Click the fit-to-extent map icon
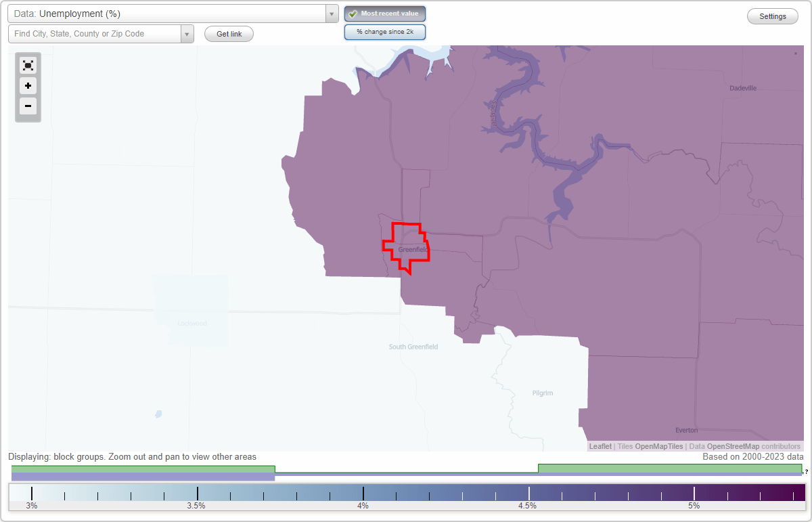The image size is (812, 522). [28, 65]
